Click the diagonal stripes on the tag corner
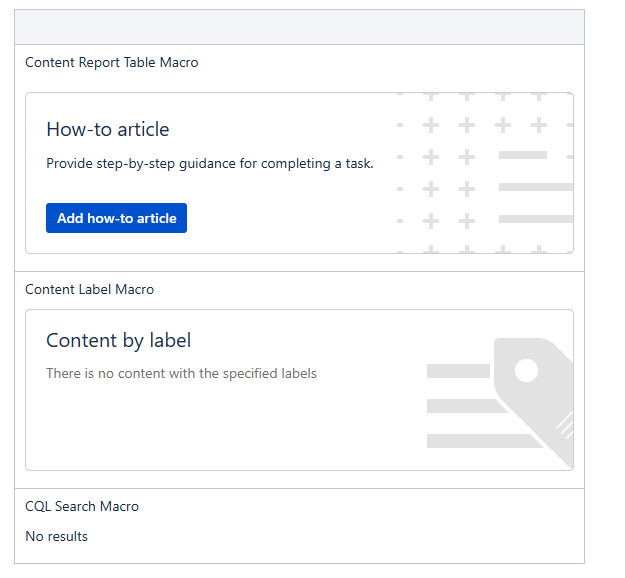625x578 pixels. pyautogui.click(x=565, y=424)
